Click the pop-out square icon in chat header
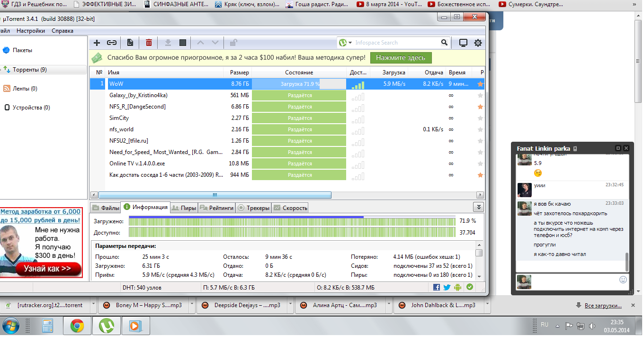 [x=618, y=148]
